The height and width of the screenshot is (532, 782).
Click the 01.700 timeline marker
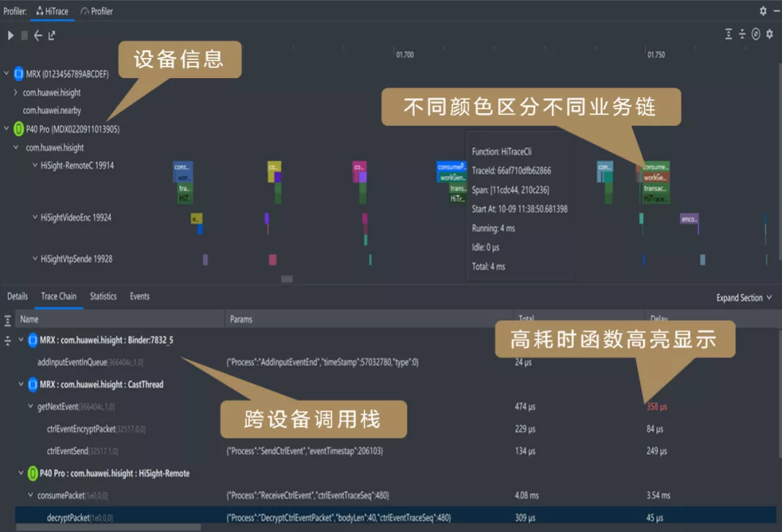pyautogui.click(x=405, y=54)
